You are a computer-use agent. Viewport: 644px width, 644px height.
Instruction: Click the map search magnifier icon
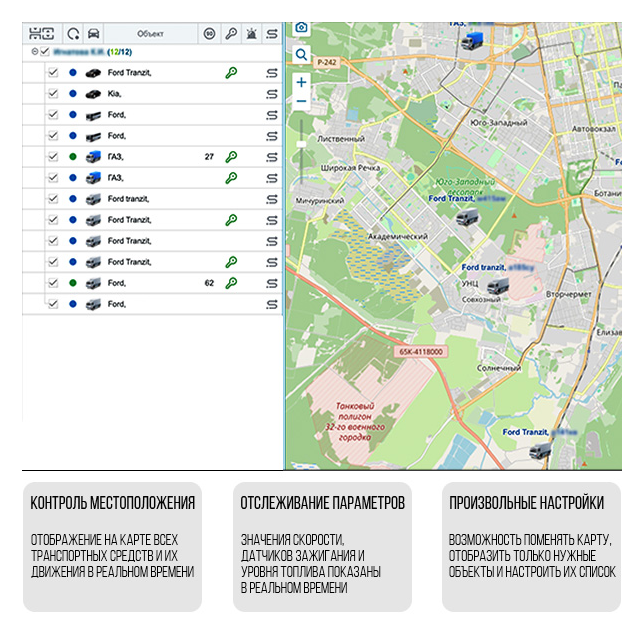coord(301,54)
